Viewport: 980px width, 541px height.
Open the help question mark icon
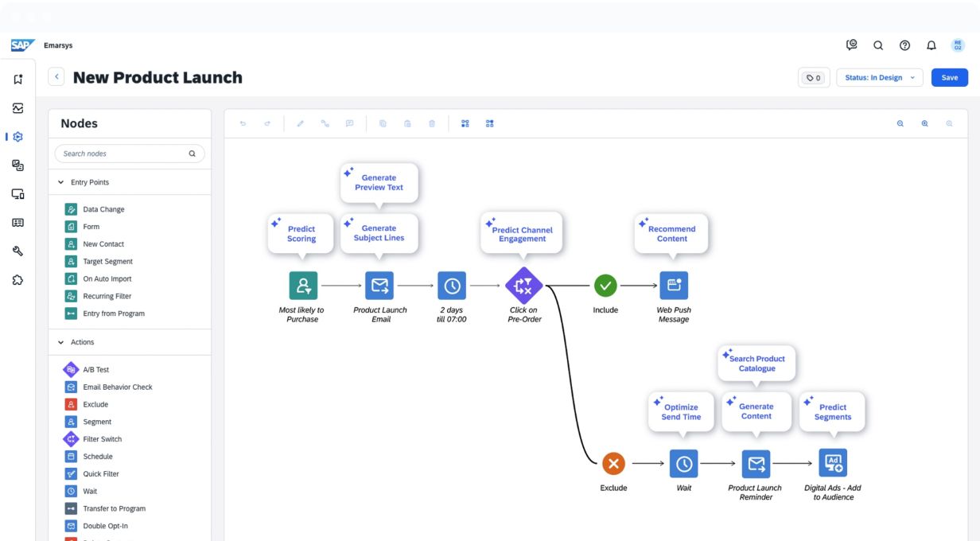(904, 45)
